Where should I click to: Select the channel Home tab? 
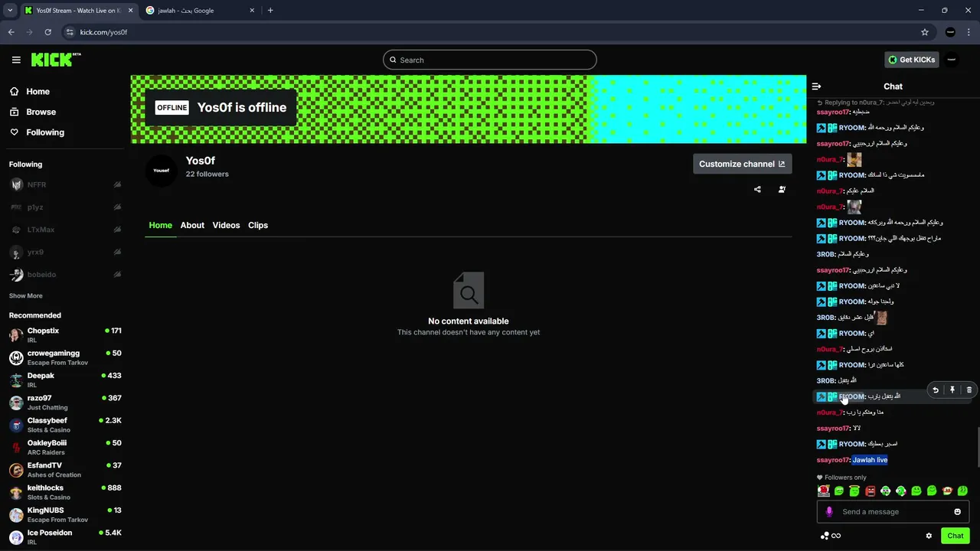pos(160,225)
